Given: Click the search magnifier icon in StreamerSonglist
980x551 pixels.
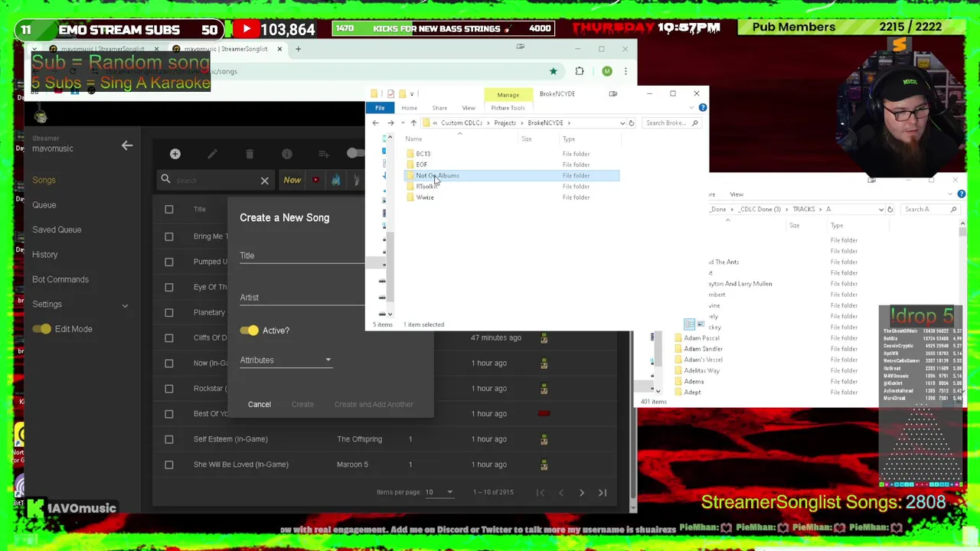Looking at the screenshot, I should (x=165, y=180).
